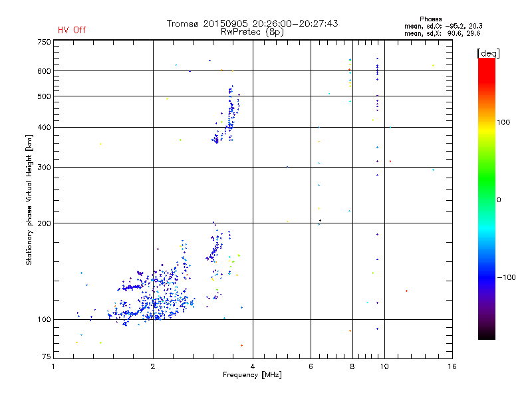Click the y-axis tick label '300'
Image resolution: width=532 pixels, height=399 pixels.
click(44, 168)
